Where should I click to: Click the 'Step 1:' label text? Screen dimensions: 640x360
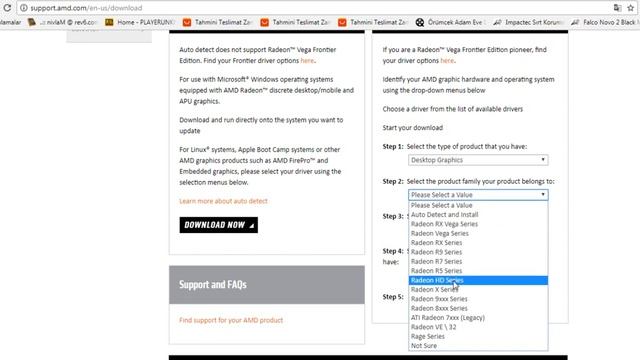coord(393,147)
